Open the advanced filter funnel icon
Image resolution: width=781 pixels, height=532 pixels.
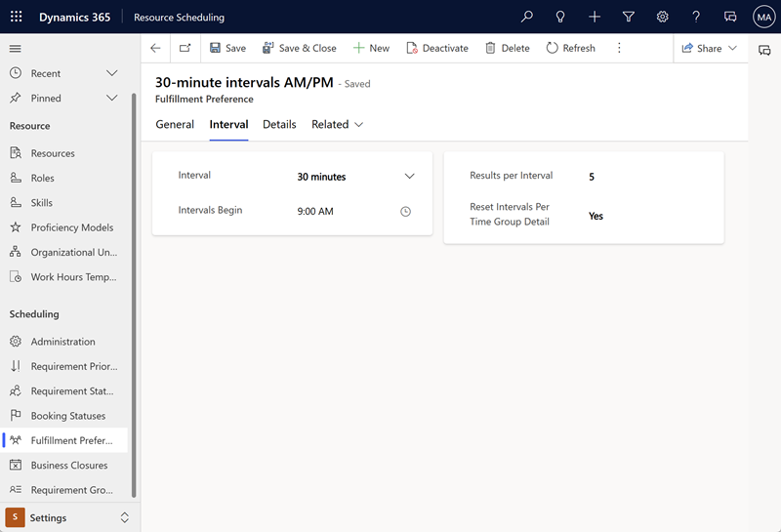coord(629,17)
